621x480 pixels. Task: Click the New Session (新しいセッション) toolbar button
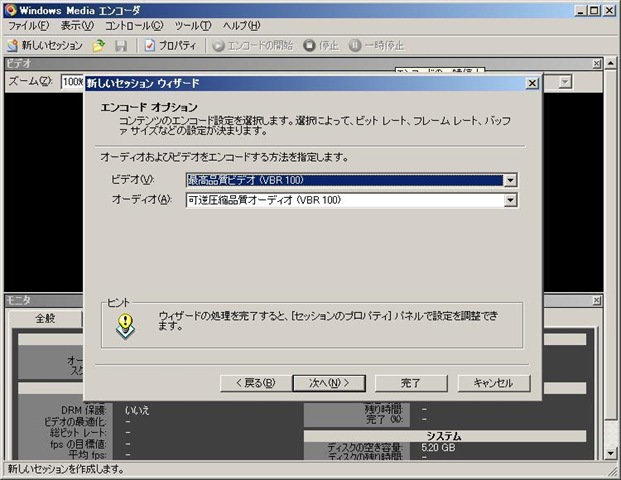(45, 46)
